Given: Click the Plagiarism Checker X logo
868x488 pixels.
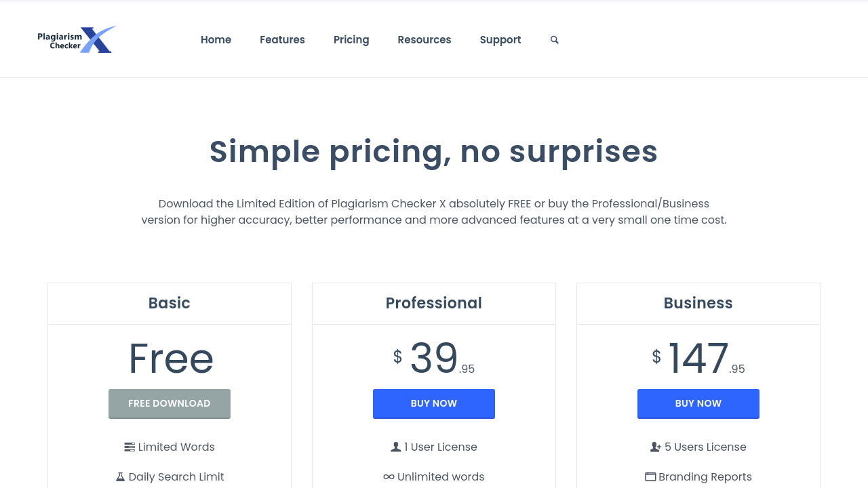Looking at the screenshot, I should point(77,39).
